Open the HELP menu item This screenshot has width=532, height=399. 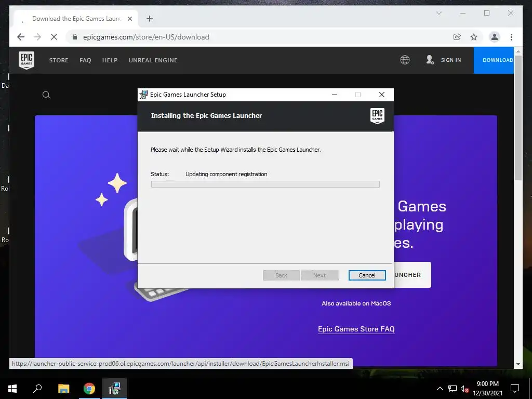click(110, 60)
